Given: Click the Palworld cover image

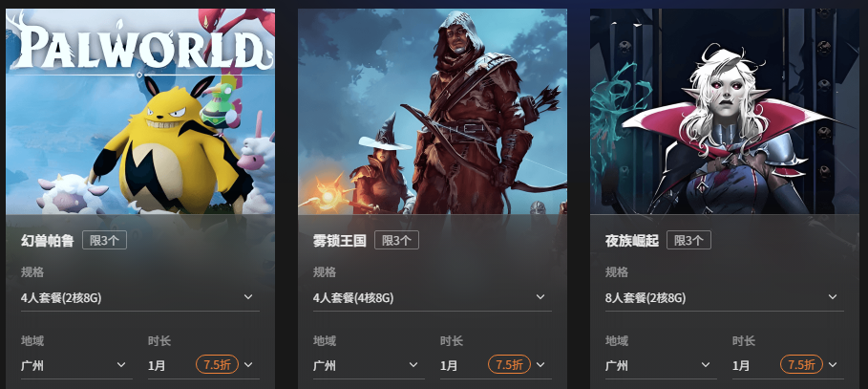Looking at the screenshot, I should tap(140, 112).
